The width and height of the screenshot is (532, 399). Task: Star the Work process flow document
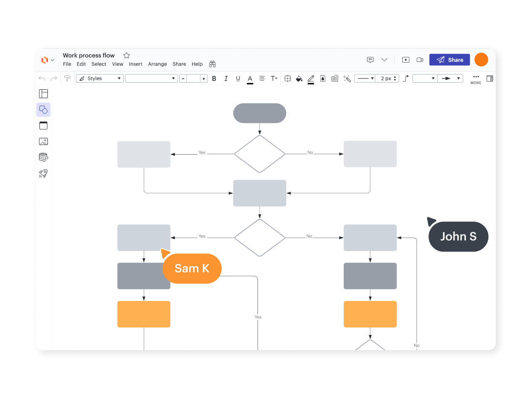[127, 55]
